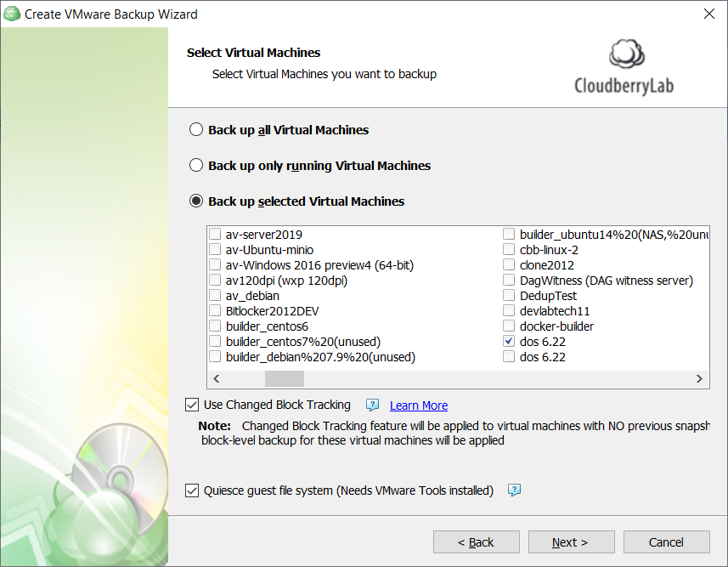Check the DedupTest checkbox

point(509,295)
